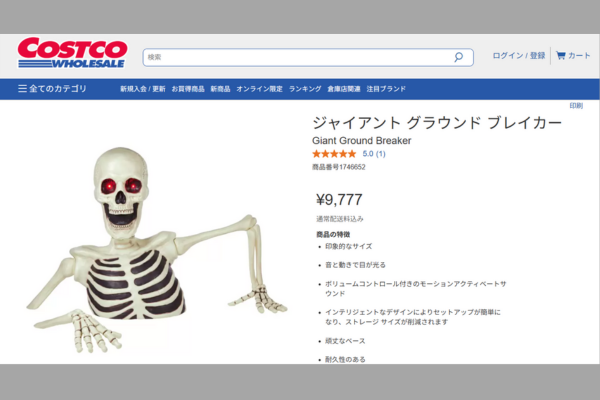Click the skeleton product image
The width and height of the screenshot is (600, 400).
point(157,250)
